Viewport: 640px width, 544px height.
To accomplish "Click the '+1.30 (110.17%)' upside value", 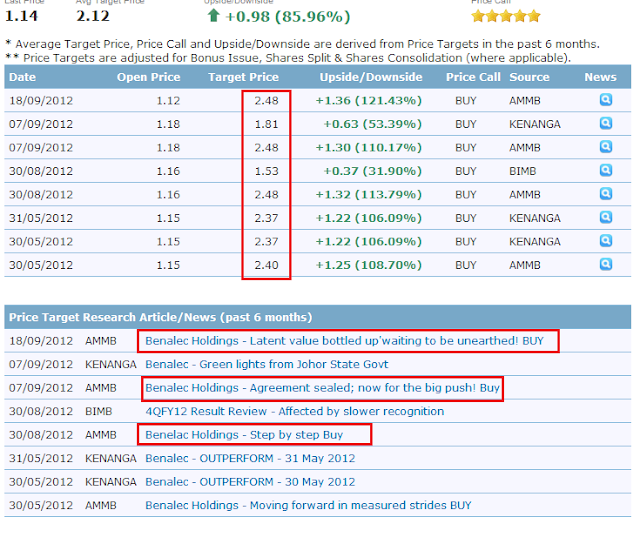I will (369, 147).
